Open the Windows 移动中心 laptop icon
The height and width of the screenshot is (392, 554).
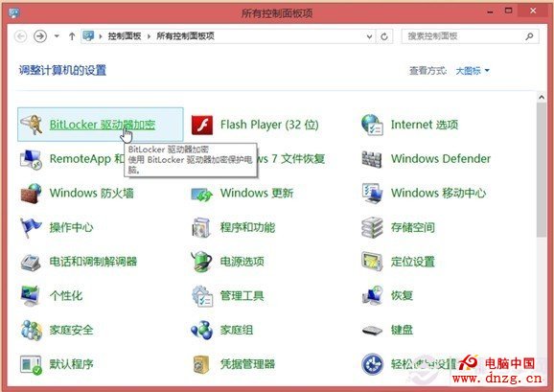click(373, 194)
